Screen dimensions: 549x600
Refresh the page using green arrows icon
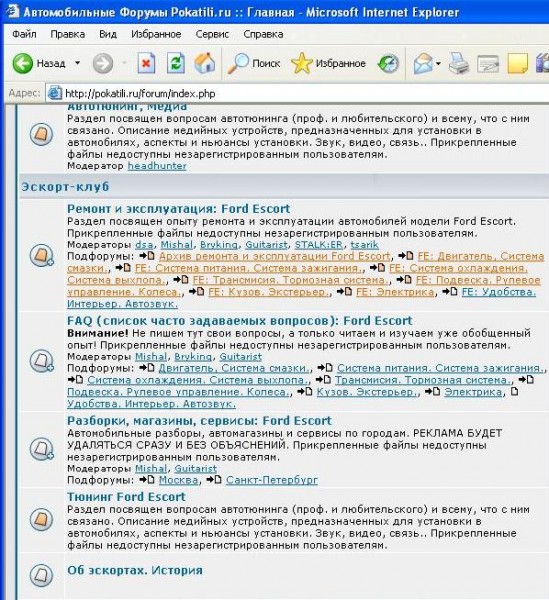[x=176, y=63]
